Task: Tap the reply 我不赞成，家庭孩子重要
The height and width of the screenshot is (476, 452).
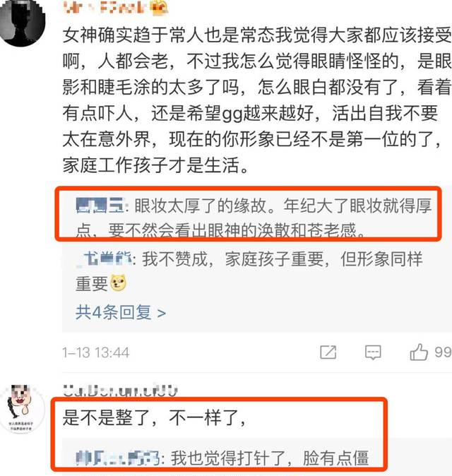Action: click(249, 270)
